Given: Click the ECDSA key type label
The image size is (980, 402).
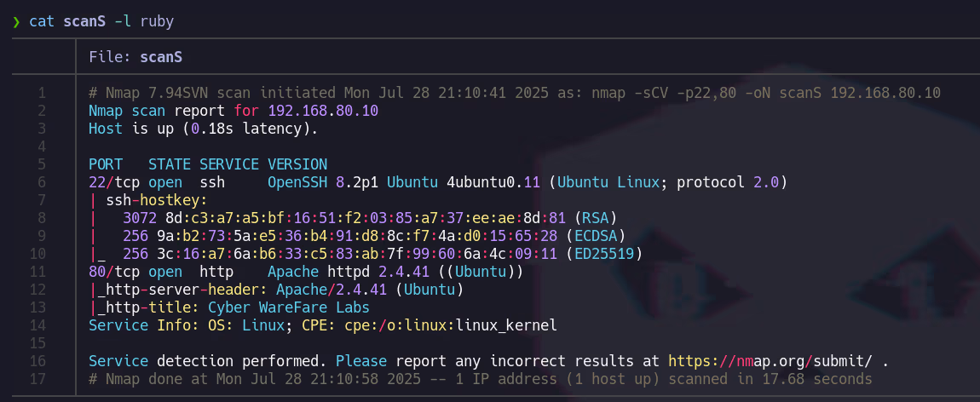Looking at the screenshot, I should click(600, 236).
